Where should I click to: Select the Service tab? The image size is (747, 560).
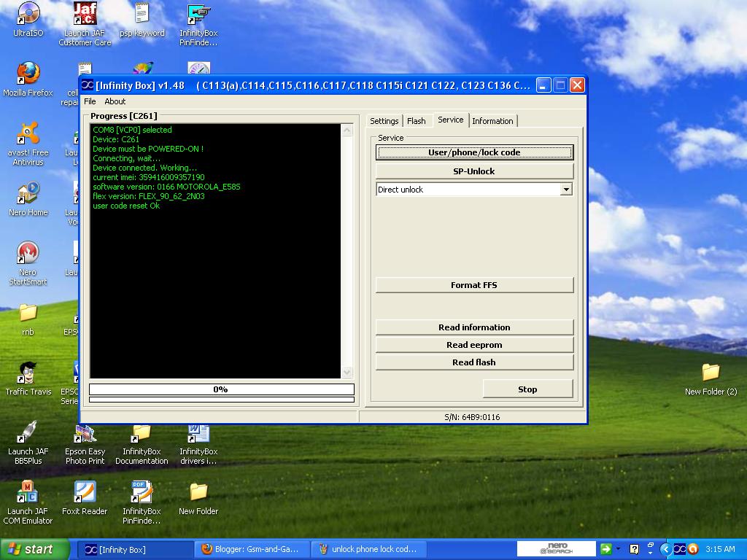coord(451,120)
